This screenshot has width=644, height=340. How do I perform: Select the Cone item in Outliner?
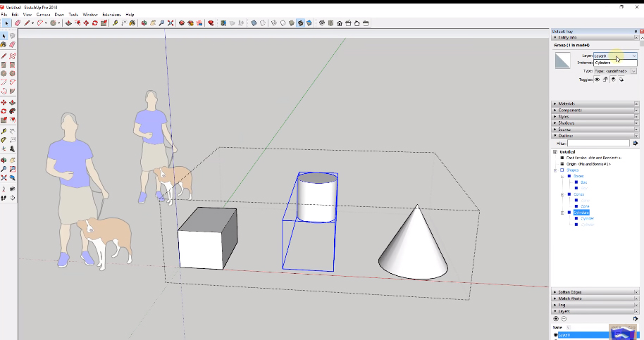585,206
